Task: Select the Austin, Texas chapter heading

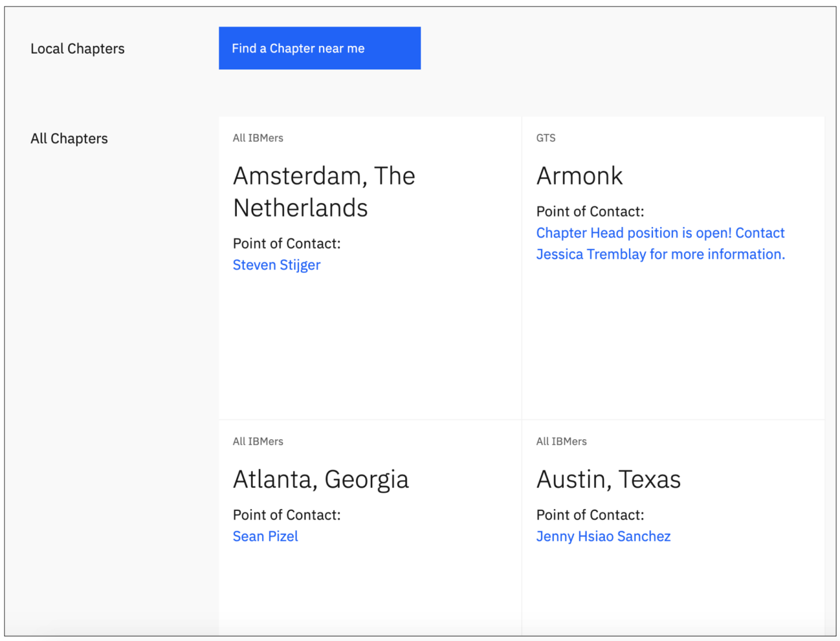Action: coord(609,480)
